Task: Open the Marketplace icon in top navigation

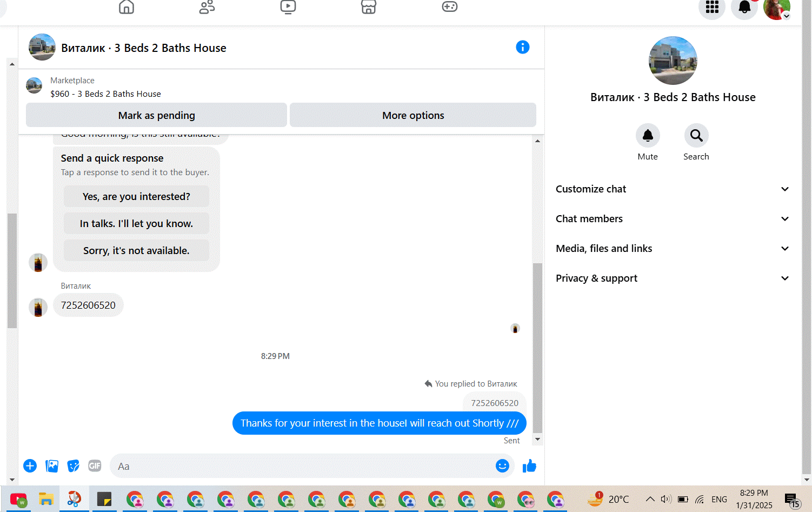Action: pyautogui.click(x=369, y=6)
